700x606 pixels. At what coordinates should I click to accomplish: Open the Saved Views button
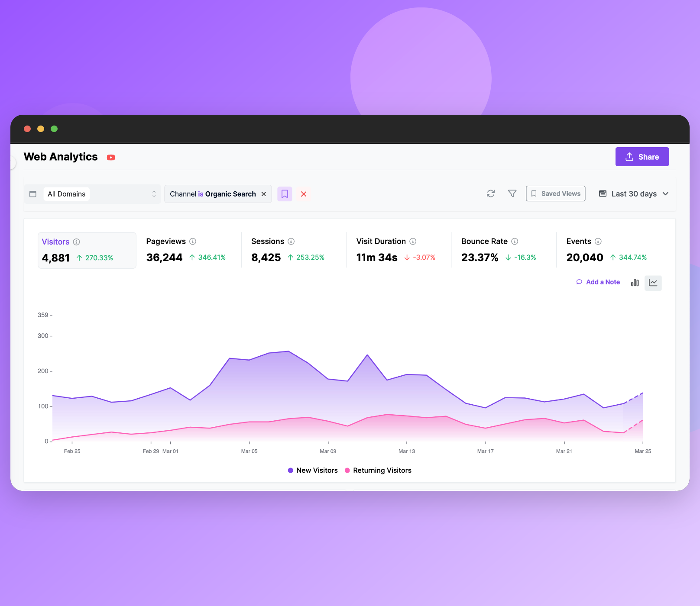tap(555, 193)
